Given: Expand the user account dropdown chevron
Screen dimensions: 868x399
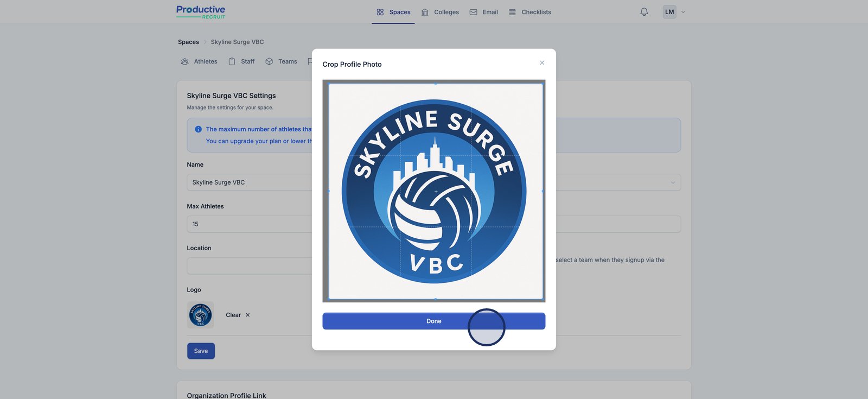Looking at the screenshot, I should (683, 12).
